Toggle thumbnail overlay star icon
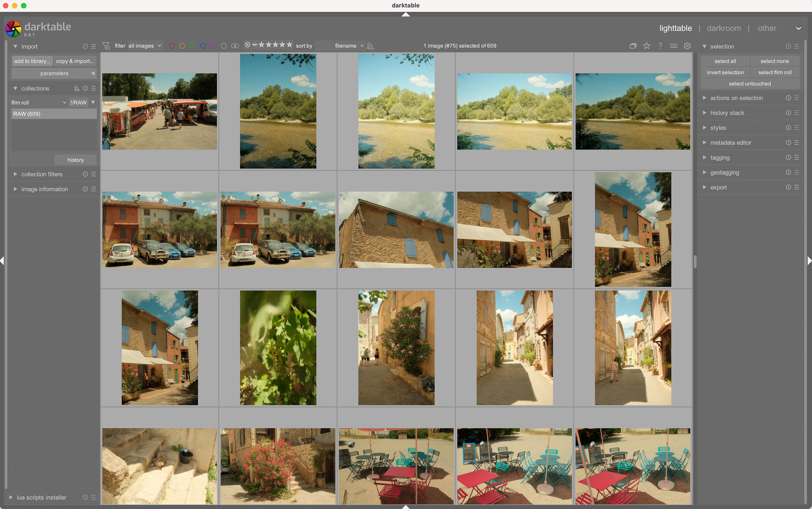The height and width of the screenshot is (509, 812). pos(647,46)
